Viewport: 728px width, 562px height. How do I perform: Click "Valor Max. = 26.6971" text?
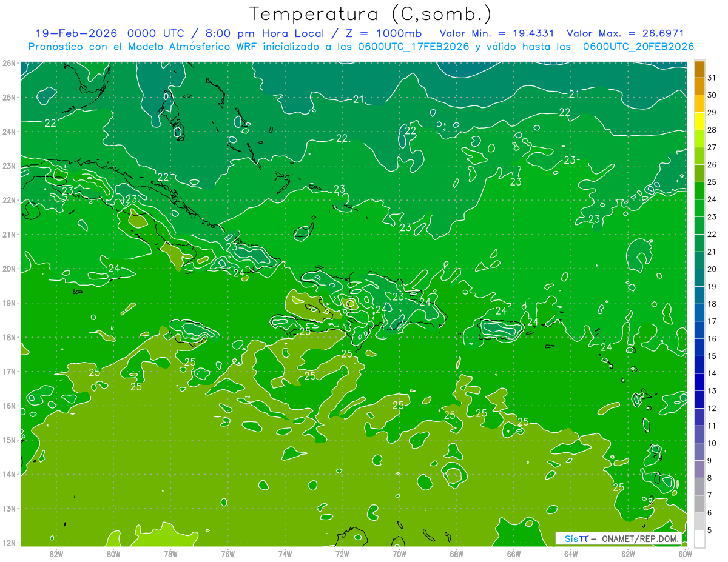pyautogui.click(x=625, y=33)
